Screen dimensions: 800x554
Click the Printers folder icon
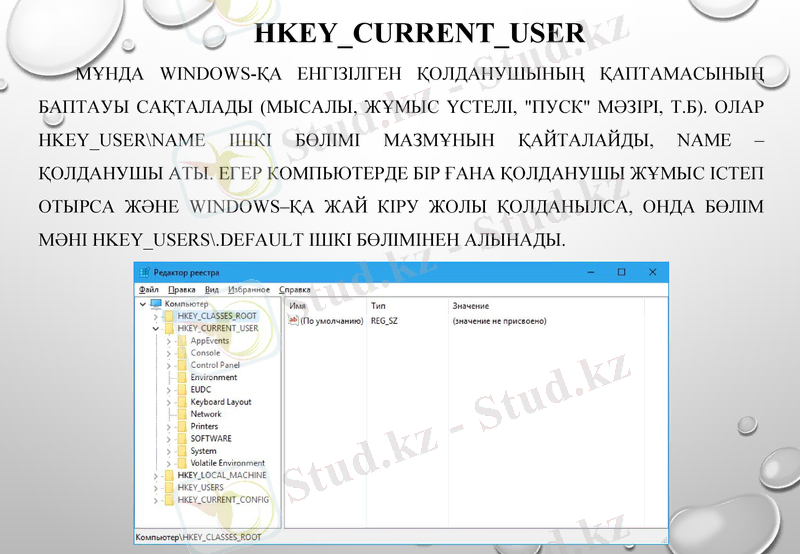tap(182, 426)
